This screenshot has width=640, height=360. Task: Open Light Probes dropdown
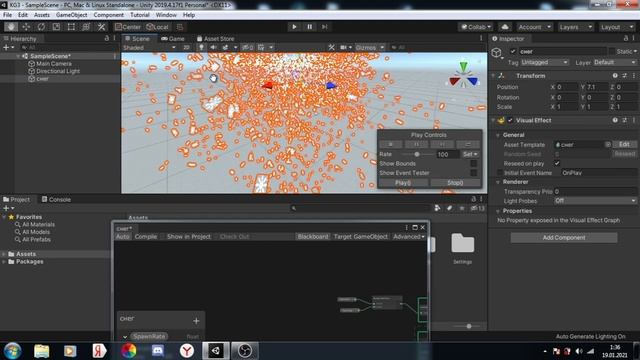pos(595,201)
